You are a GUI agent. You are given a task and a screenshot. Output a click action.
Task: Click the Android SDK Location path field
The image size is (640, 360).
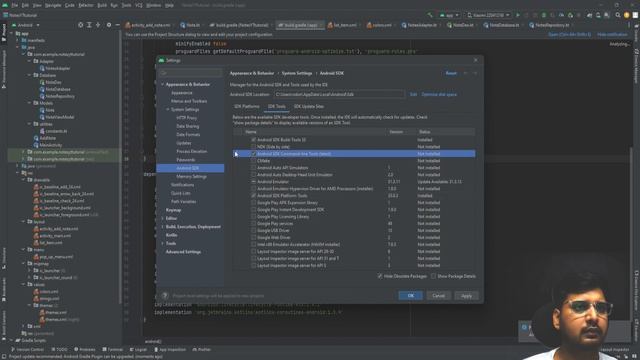pyautogui.click(x=339, y=94)
